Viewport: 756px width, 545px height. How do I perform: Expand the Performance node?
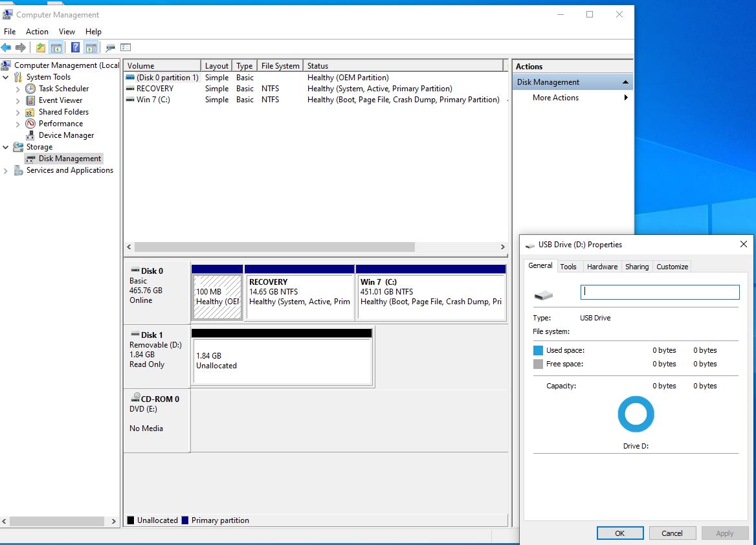coord(18,124)
